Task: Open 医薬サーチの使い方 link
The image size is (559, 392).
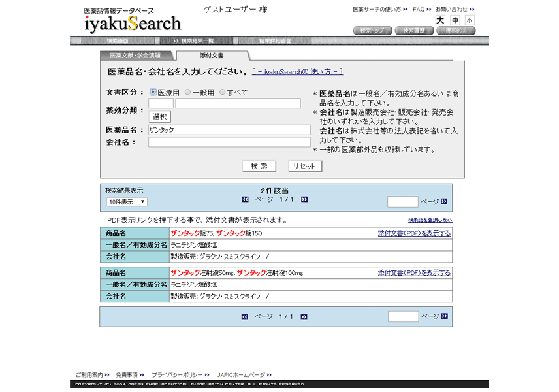Action: pos(380,9)
